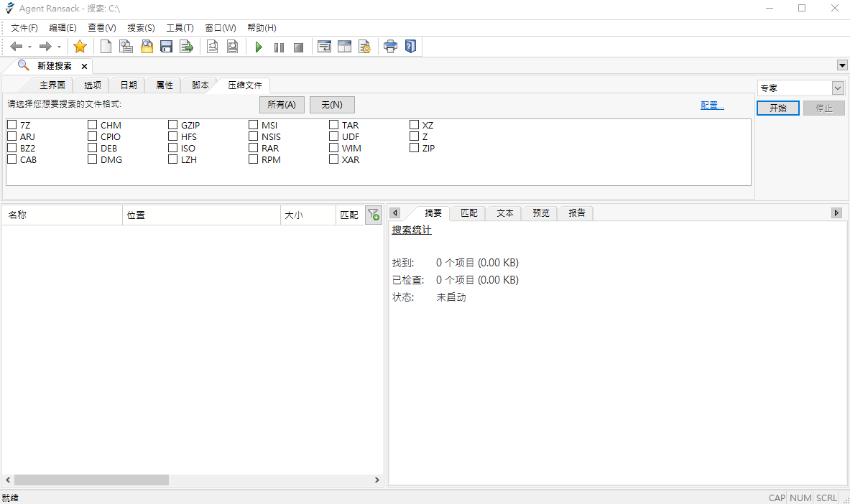Image resolution: width=850 pixels, height=504 pixels.
Task: Click the floppy disk save icon
Action: click(166, 47)
